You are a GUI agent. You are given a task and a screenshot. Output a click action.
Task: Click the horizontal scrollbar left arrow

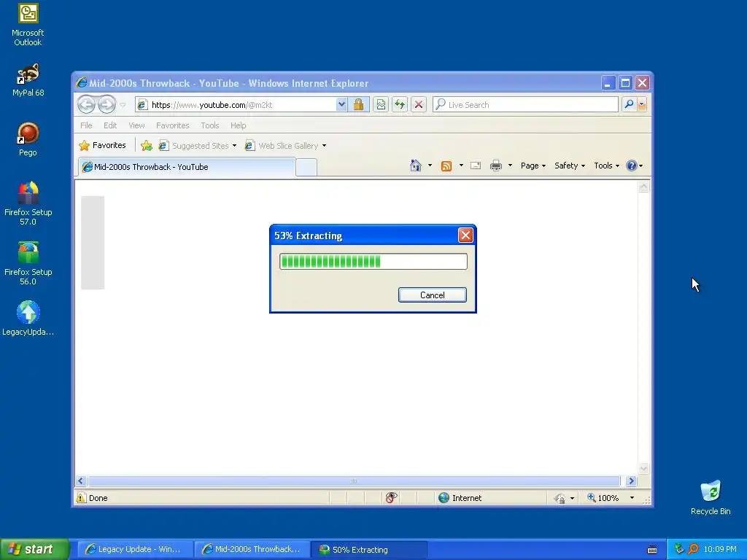coord(80,481)
